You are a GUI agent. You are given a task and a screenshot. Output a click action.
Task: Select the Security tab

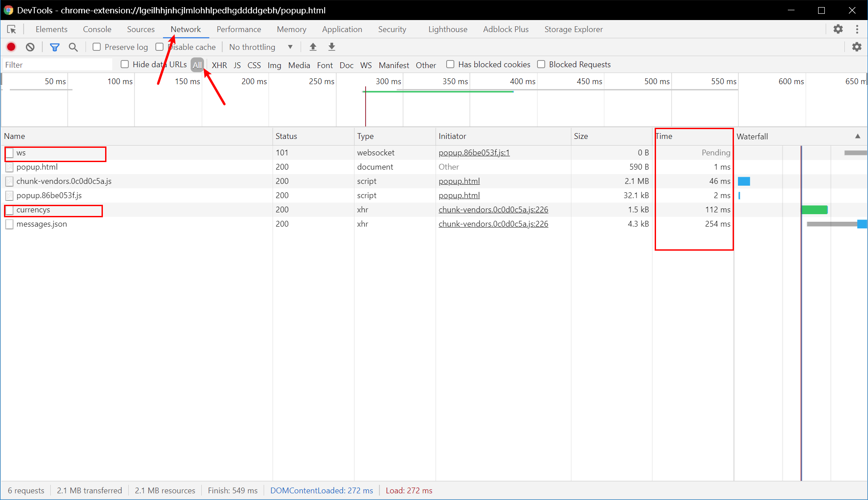[392, 29]
